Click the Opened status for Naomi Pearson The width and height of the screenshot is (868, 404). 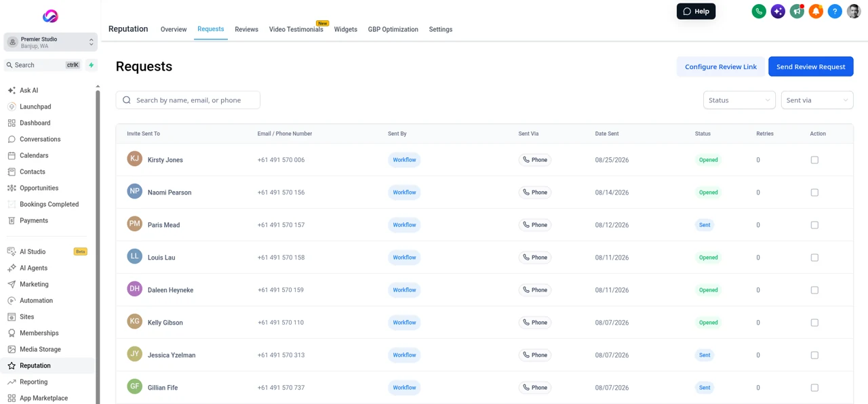pyautogui.click(x=709, y=193)
